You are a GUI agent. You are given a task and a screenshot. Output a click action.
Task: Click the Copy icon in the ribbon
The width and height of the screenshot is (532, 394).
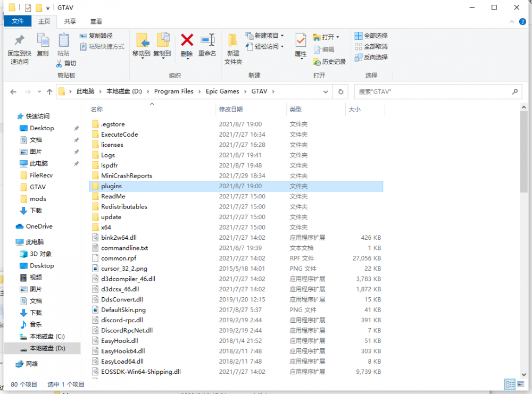click(43, 40)
